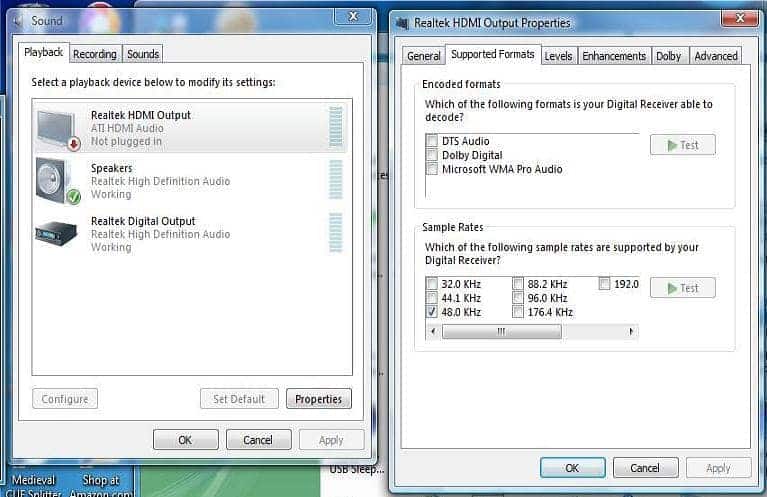
Task: Click Cancel in the Sound window
Action: 258,440
